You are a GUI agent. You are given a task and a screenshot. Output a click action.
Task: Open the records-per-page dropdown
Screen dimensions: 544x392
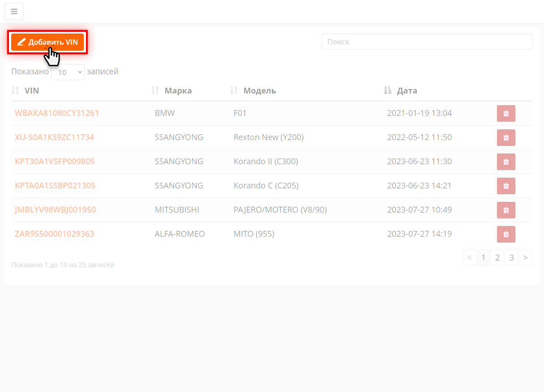[x=68, y=72]
